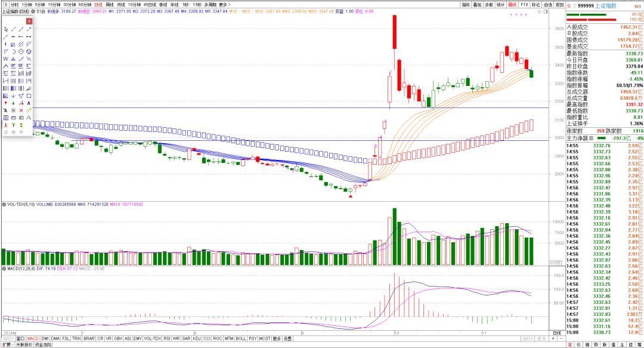This screenshot has width=644, height=348.
Task: Click the minus zoom-out button at bottom
Action: click(x=561, y=338)
